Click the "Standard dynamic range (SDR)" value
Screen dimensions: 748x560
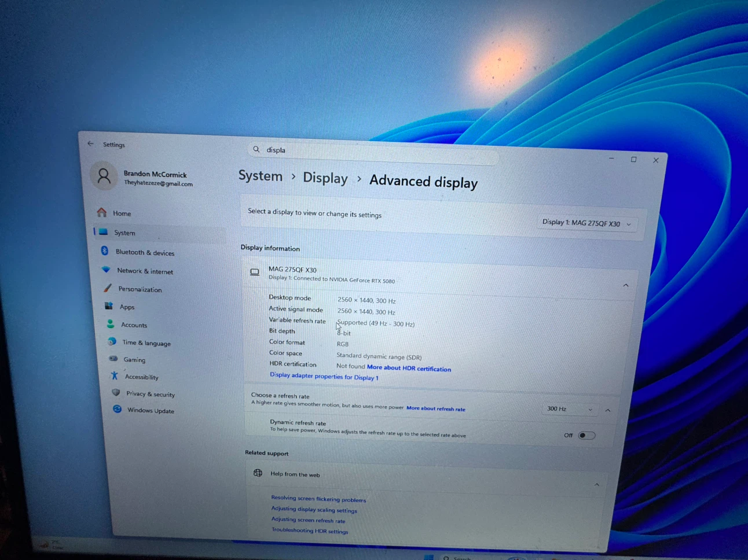pos(379,356)
